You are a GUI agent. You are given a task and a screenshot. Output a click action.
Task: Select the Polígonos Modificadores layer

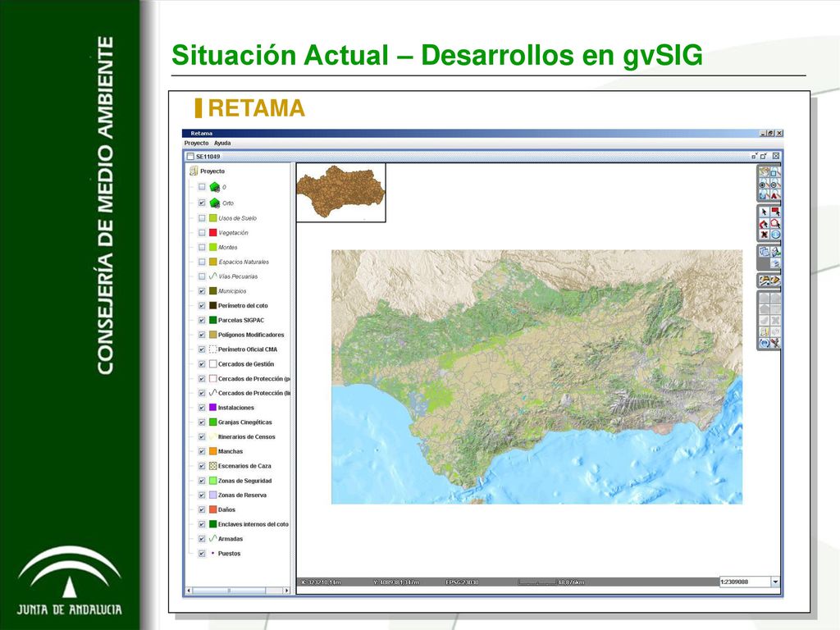(x=251, y=335)
